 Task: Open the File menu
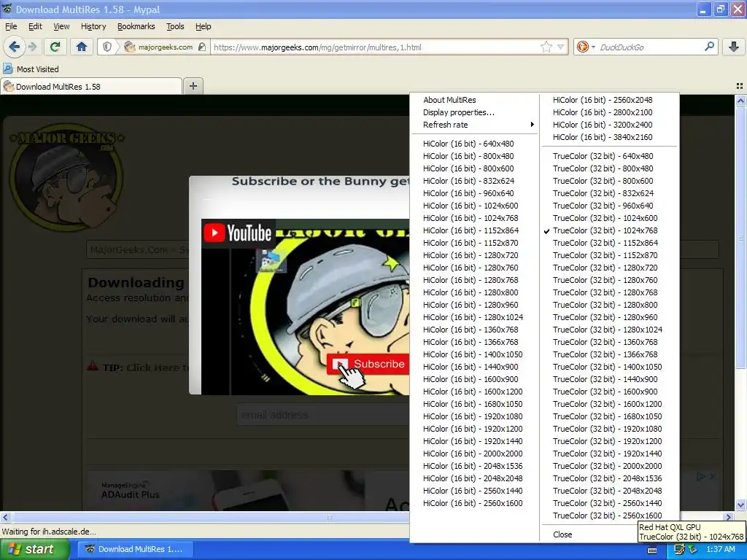[x=11, y=26]
